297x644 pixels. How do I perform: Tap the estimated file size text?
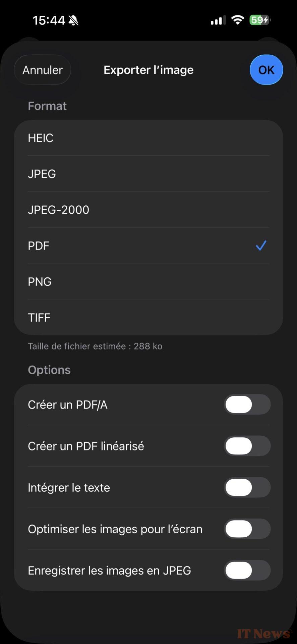[95, 346]
